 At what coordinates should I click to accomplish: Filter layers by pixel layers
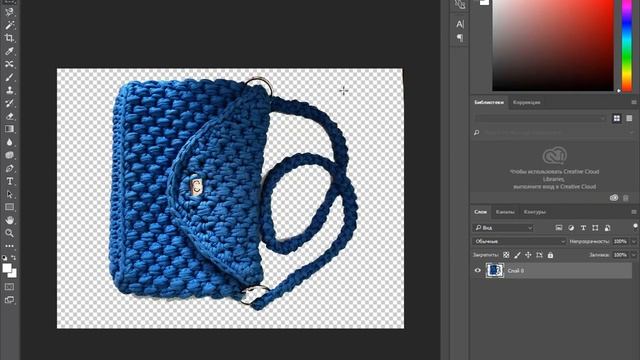(559, 228)
